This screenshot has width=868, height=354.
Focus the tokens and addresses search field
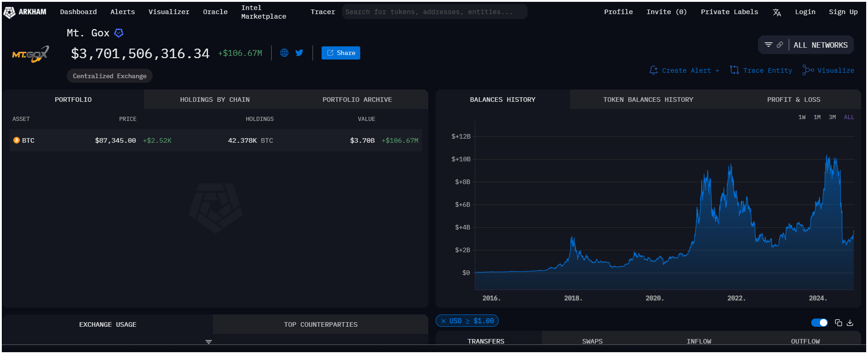435,12
